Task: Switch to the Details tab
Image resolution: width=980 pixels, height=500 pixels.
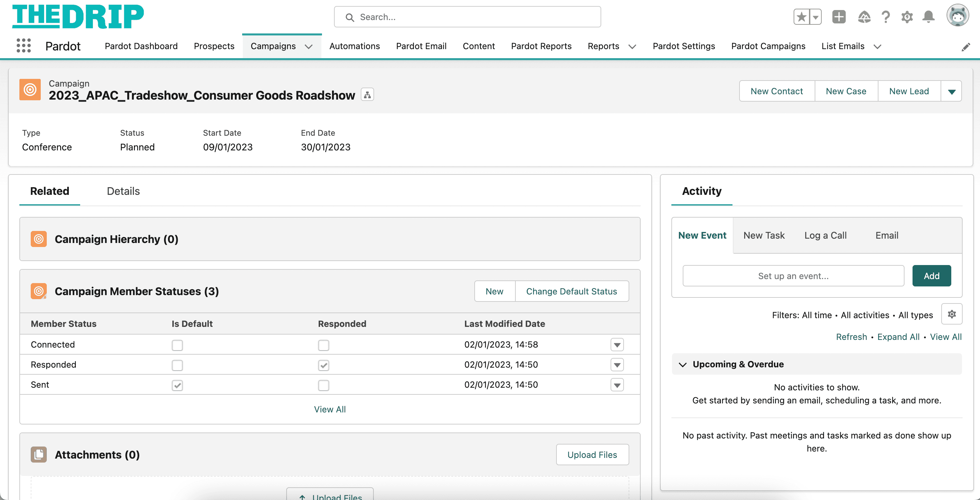Action: 123,191
